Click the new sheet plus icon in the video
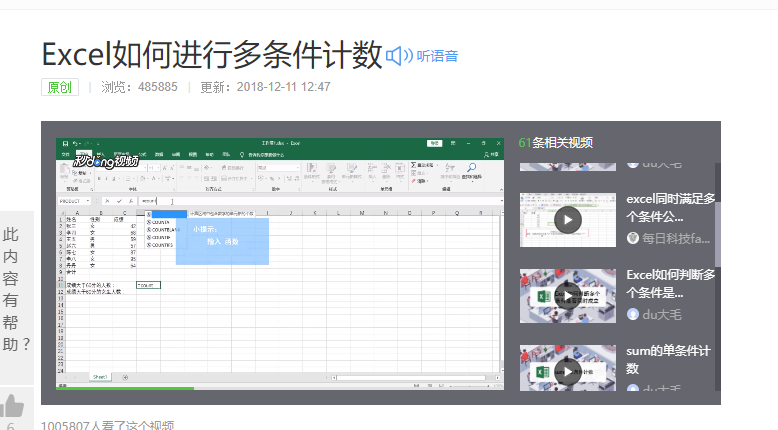The height and width of the screenshot is (430, 778). tap(125, 377)
